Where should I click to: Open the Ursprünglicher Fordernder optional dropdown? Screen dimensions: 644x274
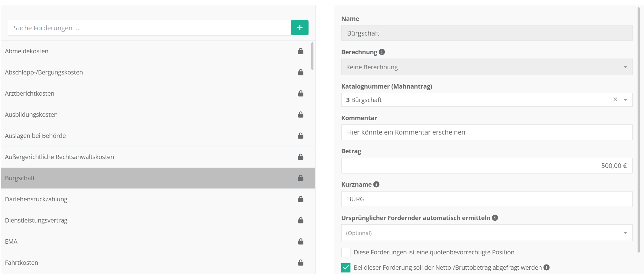coord(487,233)
